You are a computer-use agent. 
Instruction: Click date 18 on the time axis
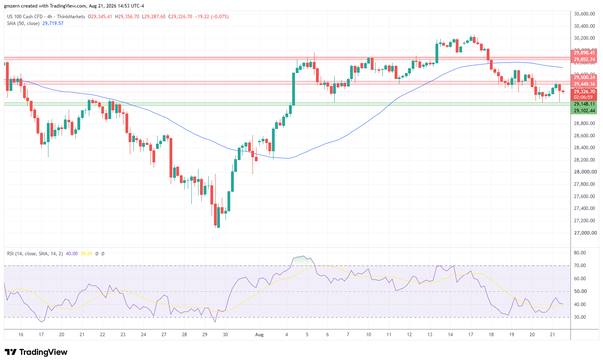491,335
